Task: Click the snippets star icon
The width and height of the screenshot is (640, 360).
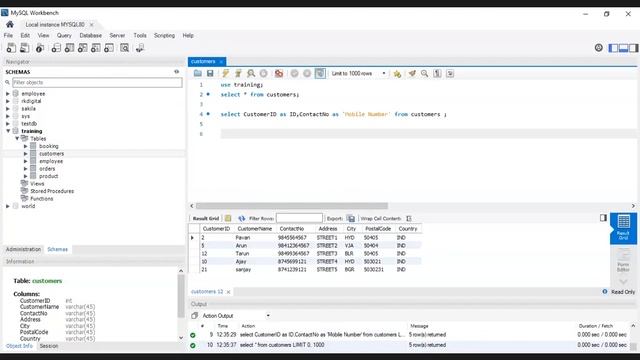Action: [397, 73]
